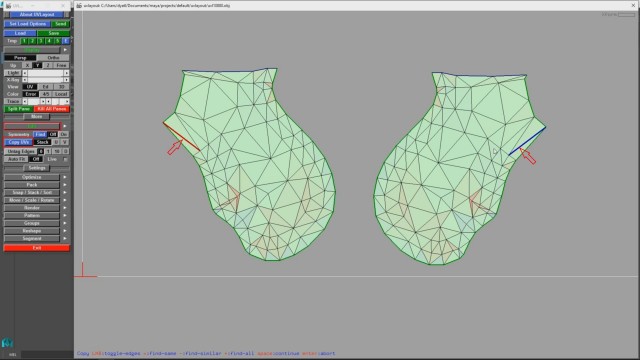Enable the Live checkbox
This screenshot has height=360, width=640.
coord(65,159)
